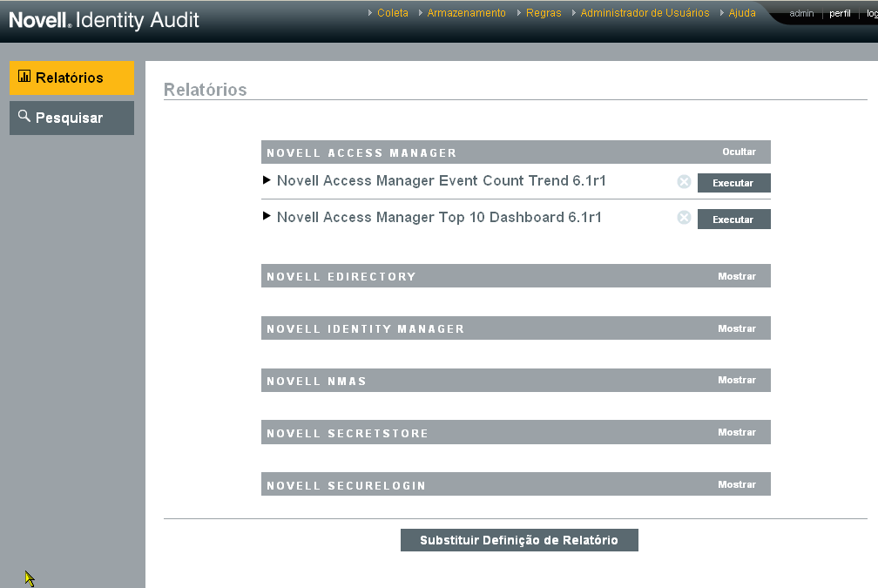
Task: Open the Coleta menu
Action: [393, 13]
